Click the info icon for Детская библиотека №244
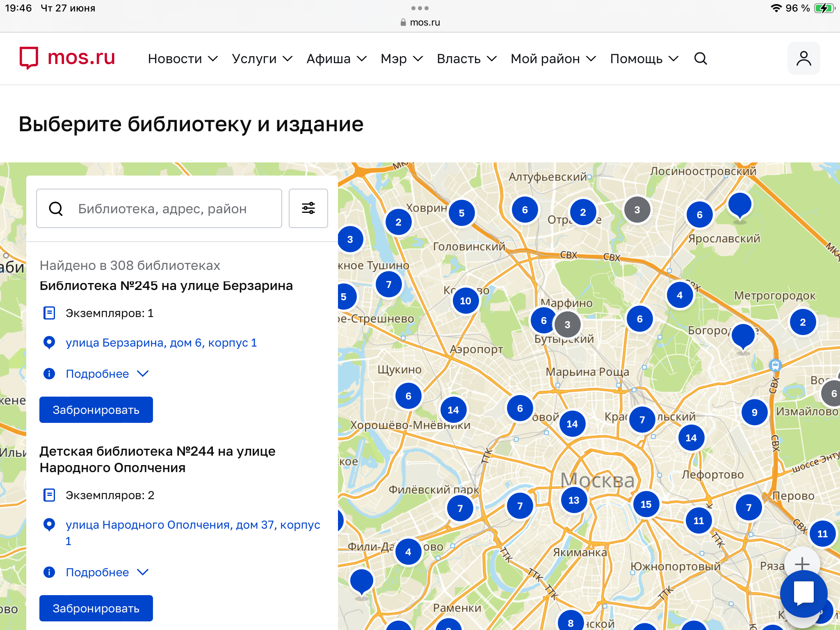The width and height of the screenshot is (840, 630). tap(49, 572)
